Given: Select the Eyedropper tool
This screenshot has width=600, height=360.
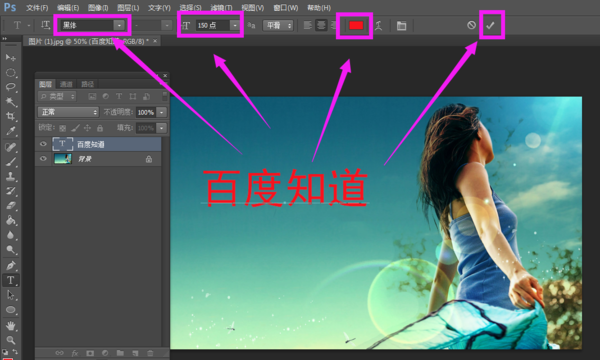Looking at the screenshot, I should [x=10, y=131].
